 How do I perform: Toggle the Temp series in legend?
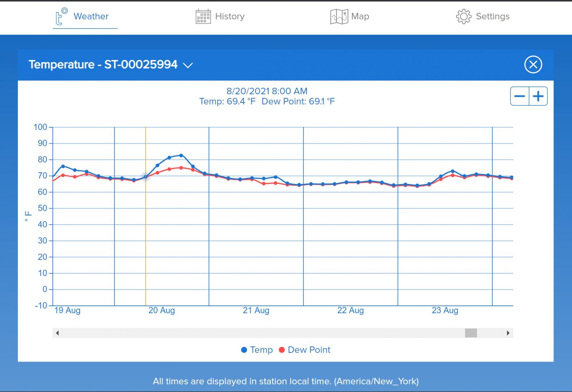[257, 350]
